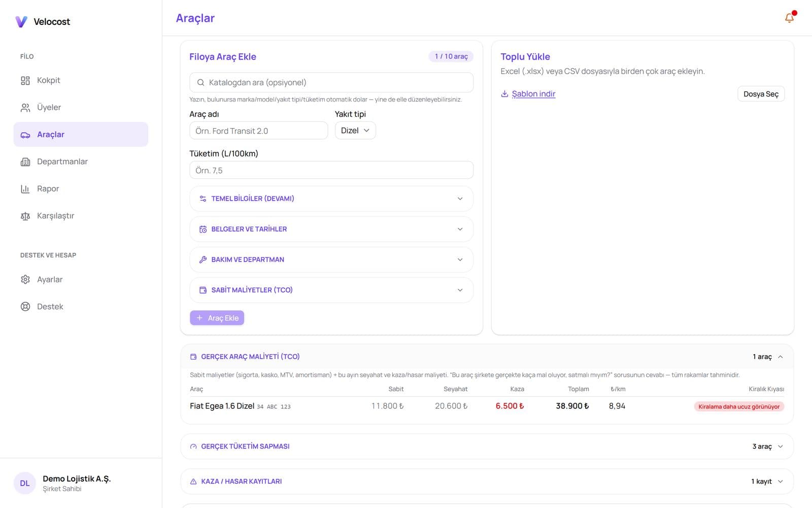Click the Dosya Seç button
Viewport: 812px width, 508px height.
(x=761, y=94)
